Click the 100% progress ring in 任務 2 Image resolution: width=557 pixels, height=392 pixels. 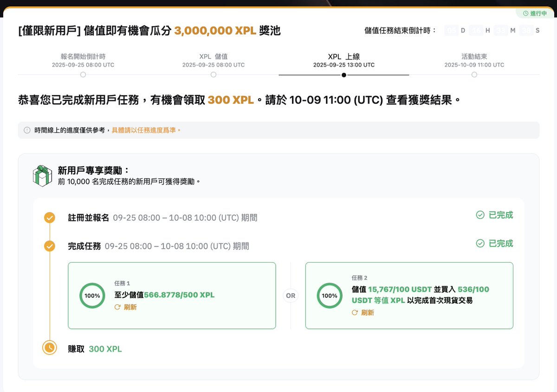pyautogui.click(x=330, y=296)
